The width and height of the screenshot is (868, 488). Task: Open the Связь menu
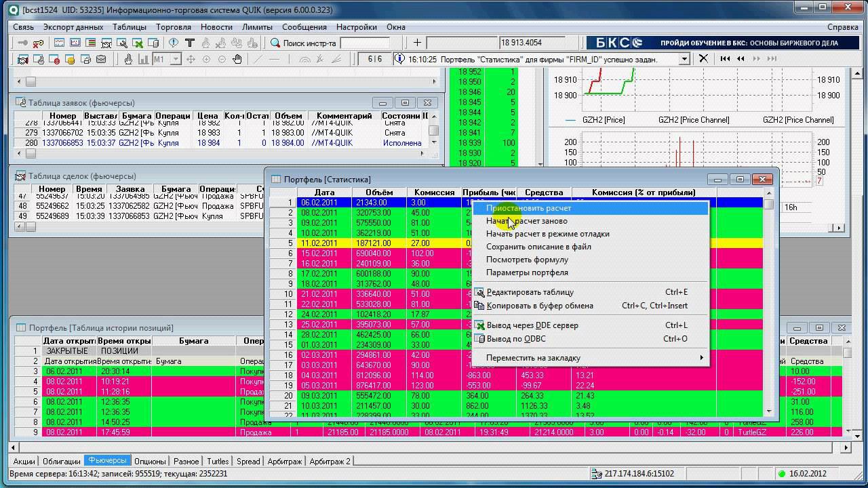coord(23,27)
